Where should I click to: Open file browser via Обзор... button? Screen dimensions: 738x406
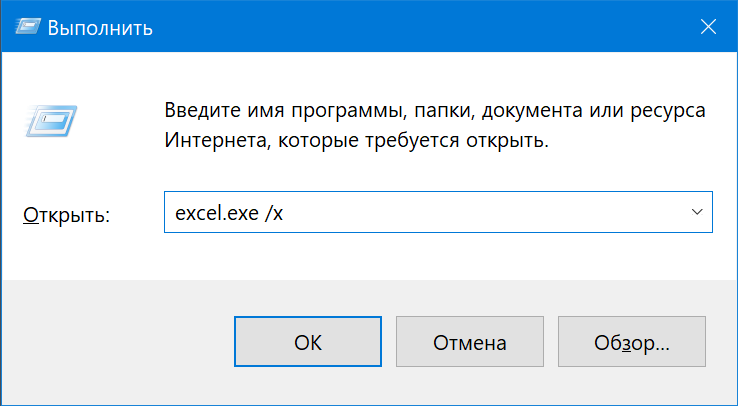pos(632,342)
